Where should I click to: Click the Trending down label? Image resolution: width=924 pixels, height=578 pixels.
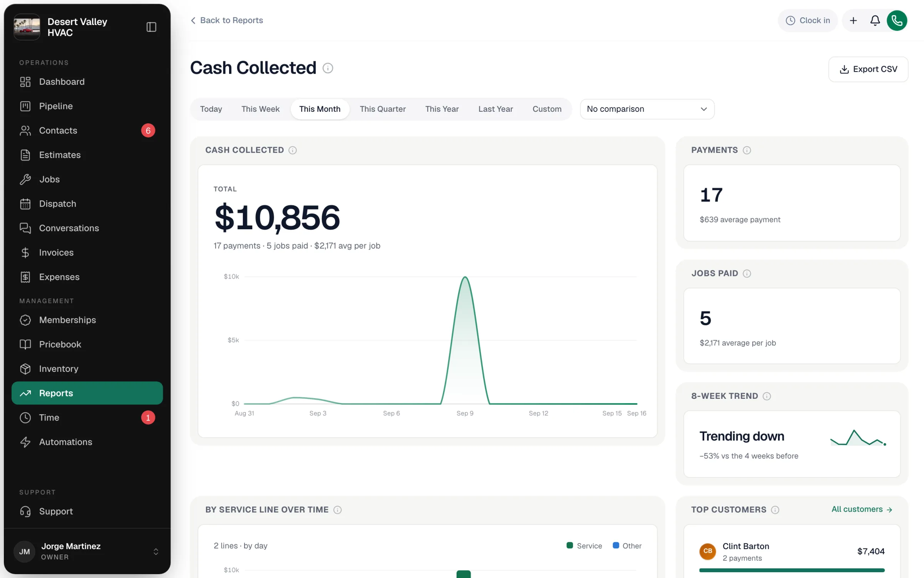(742, 437)
